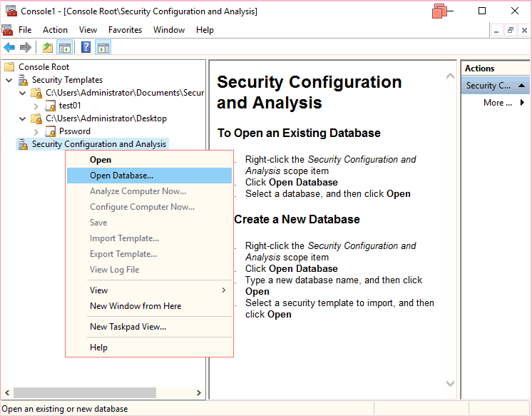Close the inner console child window

524,31
